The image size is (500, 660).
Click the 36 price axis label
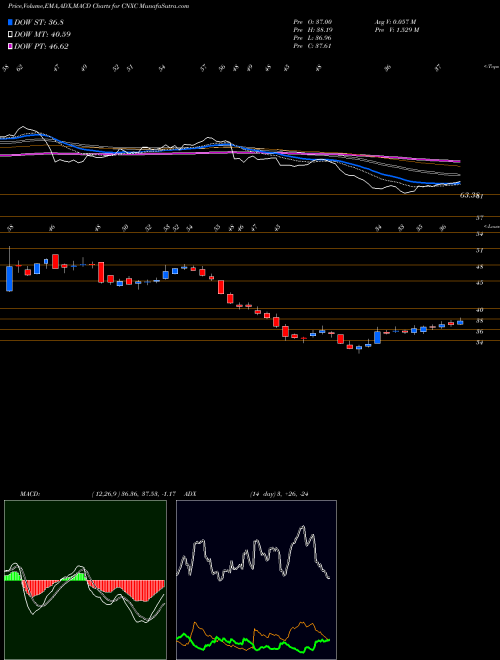click(x=479, y=332)
